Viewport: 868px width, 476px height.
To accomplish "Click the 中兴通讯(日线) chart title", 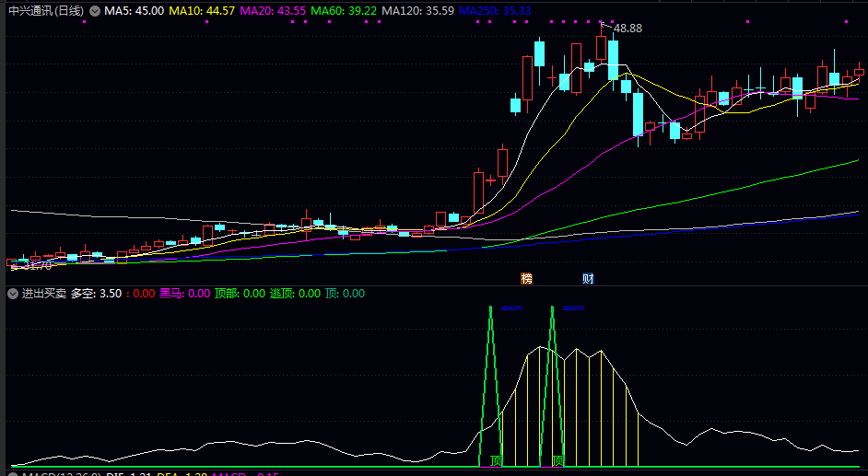I will [x=44, y=11].
